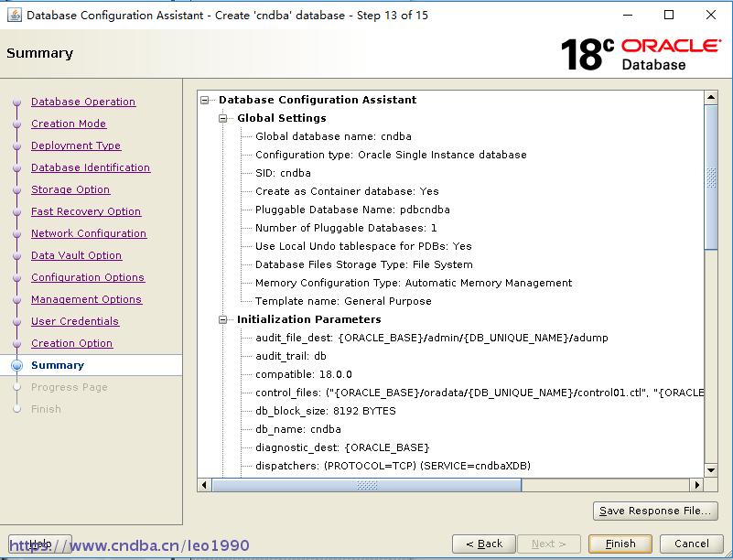Select 'Configuration type: Oracle Single Instance database' row
This screenshot has width=733, height=560.
pyautogui.click(x=391, y=155)
